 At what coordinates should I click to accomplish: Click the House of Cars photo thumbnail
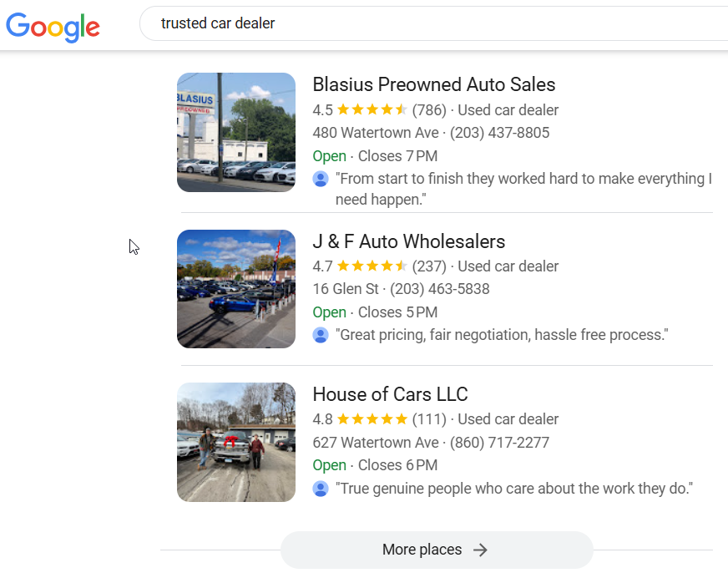pyautogui.click(x=236, y=442)
